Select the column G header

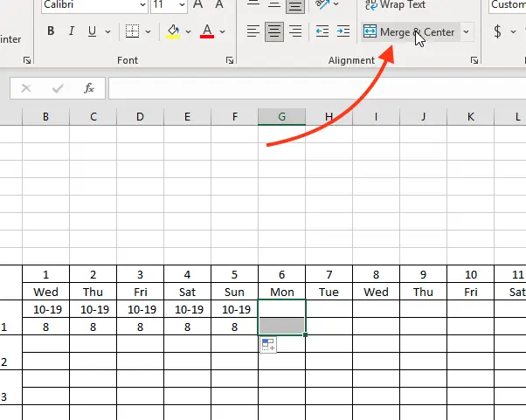point(281,117)
